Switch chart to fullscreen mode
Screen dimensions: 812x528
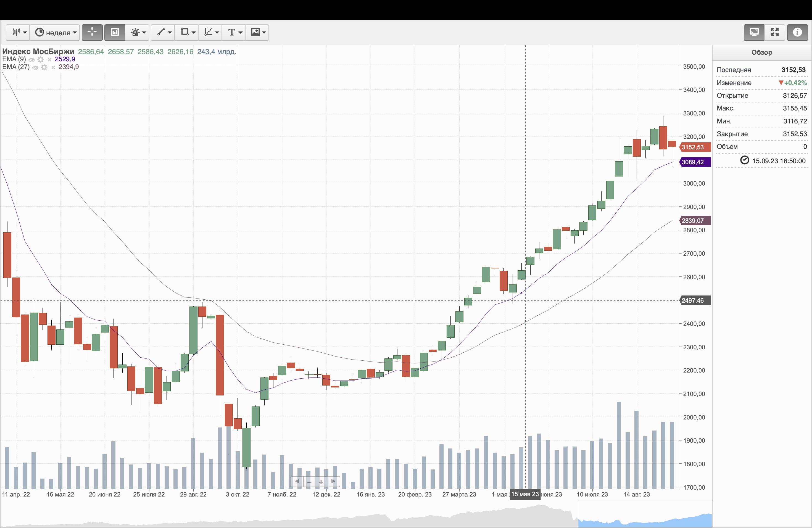tap(775, 32)
